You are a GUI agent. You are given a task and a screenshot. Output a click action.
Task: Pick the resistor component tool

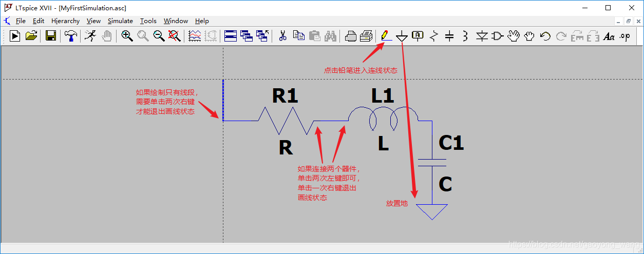(x=434, y=36)
